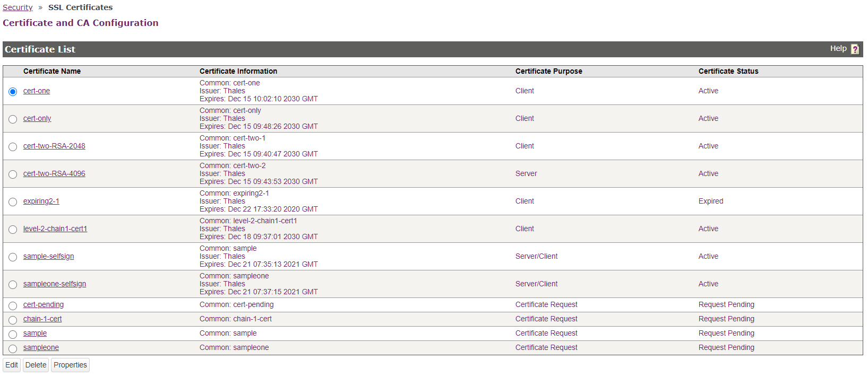The height and width of the screenshot is (377, 868).
Task: Open the sample certificate request
Action: (35, 333)
